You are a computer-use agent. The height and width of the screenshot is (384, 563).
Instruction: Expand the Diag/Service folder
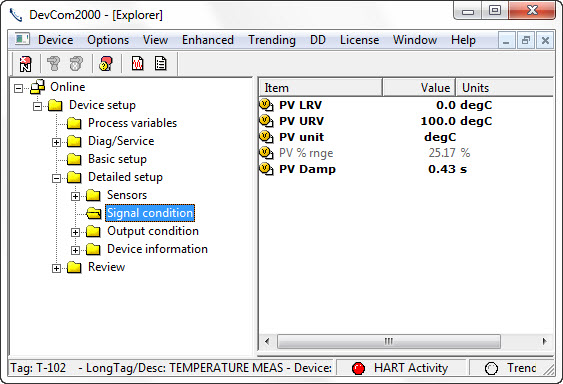coord(56,142)
